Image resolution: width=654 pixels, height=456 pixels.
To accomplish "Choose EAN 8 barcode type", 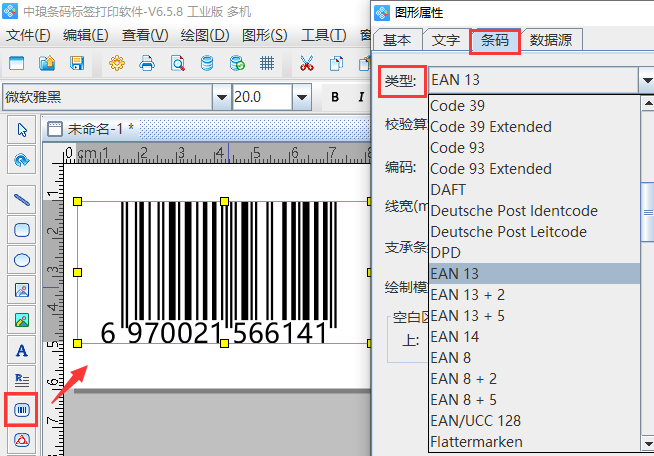I will 534,358.
